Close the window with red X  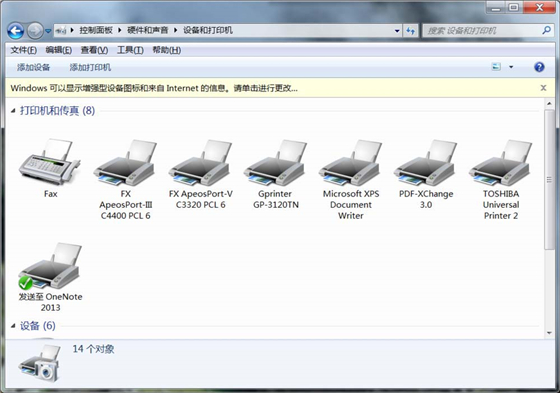(539, 7)
